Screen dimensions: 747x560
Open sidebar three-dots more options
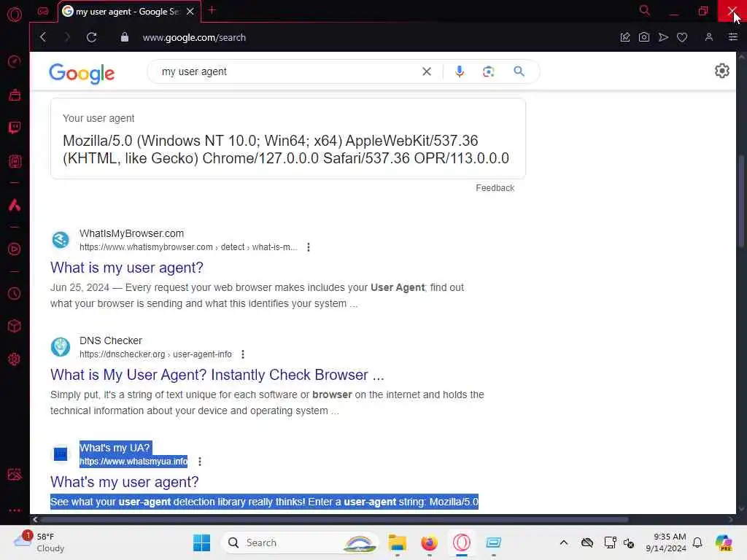(15, 510)
